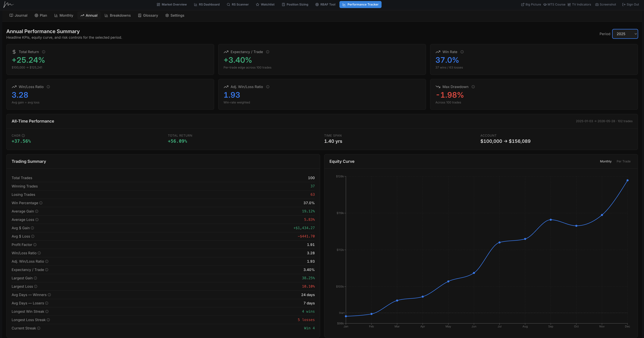Click info icon in Trading Summary Expectancy / Trade row

pos(47,270)
